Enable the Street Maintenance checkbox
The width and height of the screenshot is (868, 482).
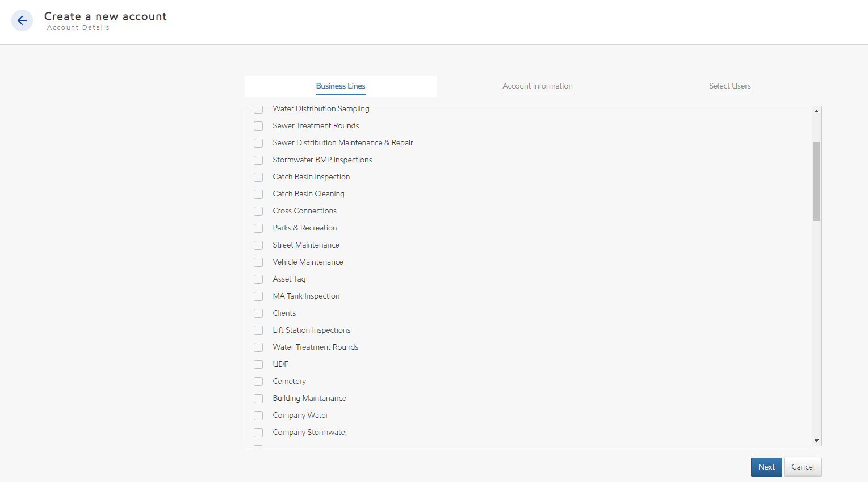tap(258, 245)
